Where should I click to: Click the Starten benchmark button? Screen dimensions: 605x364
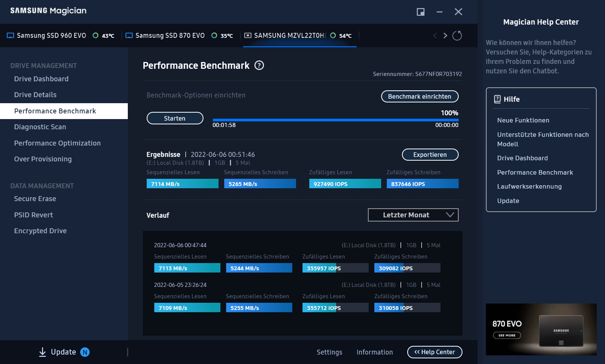175,118
